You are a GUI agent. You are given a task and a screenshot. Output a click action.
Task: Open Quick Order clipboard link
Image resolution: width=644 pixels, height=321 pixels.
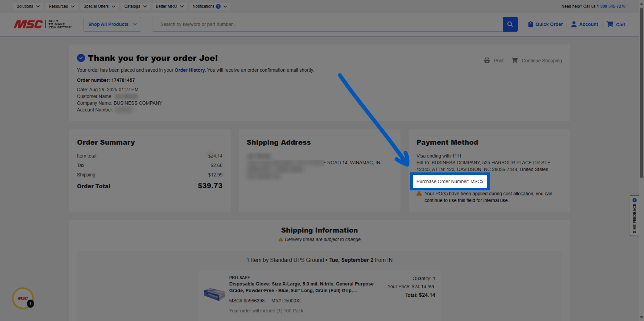tap(545, 24)
